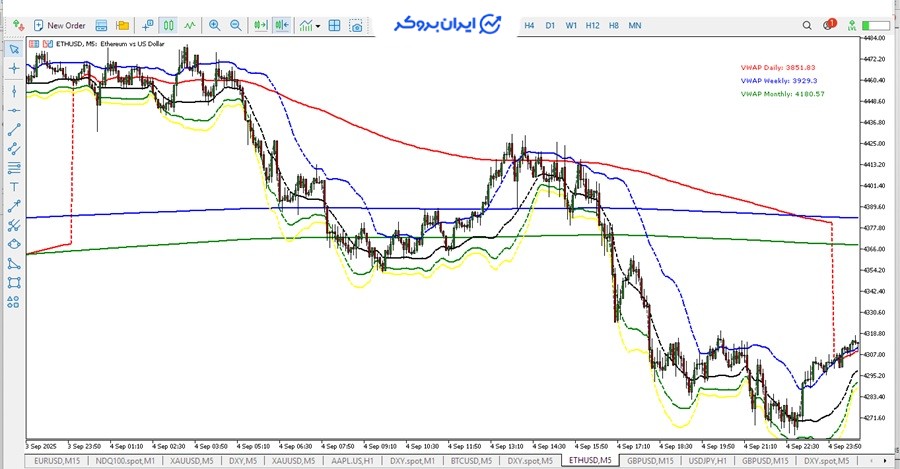Viewport: 900px width, 469px height.
Task: Zoom in on the chart
Action: click(x=215, y=25)
